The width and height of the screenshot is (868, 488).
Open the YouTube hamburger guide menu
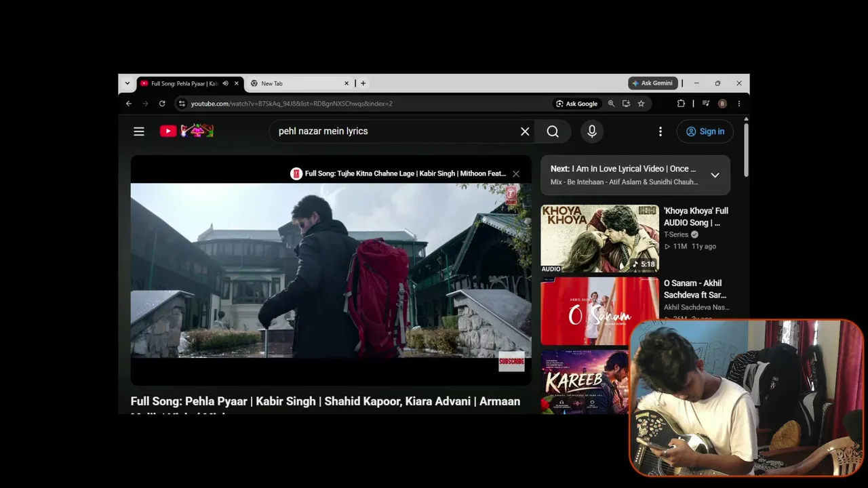coord(139,131)
